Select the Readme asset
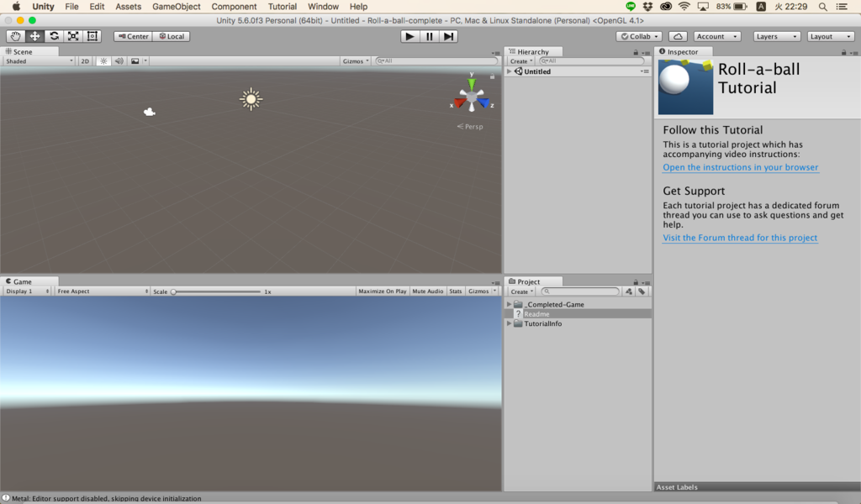This screenshot has width=861, height=504. [578, 314]
